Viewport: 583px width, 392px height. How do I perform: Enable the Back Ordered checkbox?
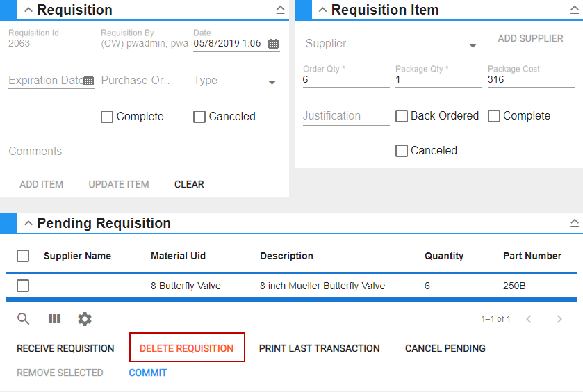pos(402,116)
